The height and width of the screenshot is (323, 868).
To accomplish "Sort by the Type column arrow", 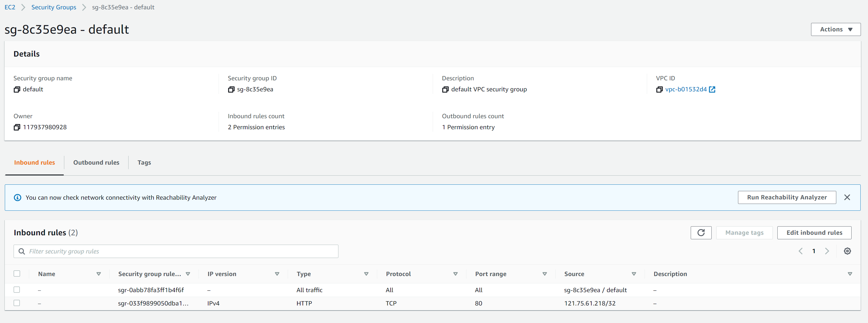I will [x=366, y=274].
